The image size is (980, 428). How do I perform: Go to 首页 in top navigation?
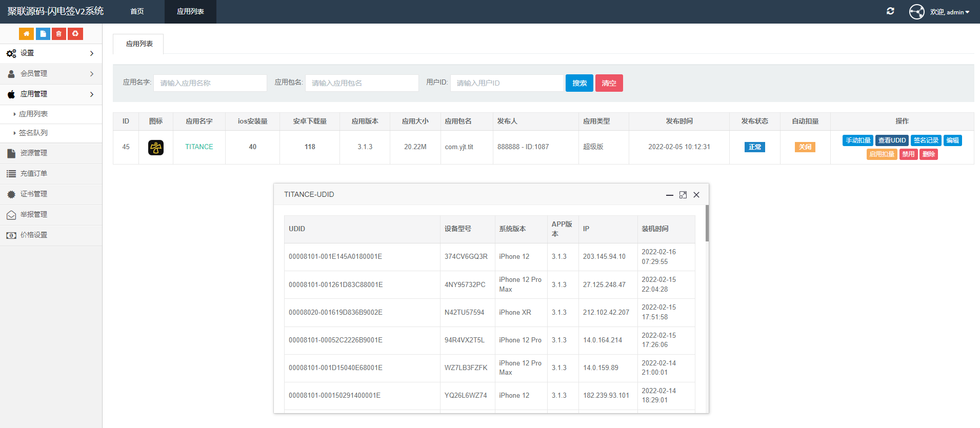pyautogui.click(x=137, y=12)
